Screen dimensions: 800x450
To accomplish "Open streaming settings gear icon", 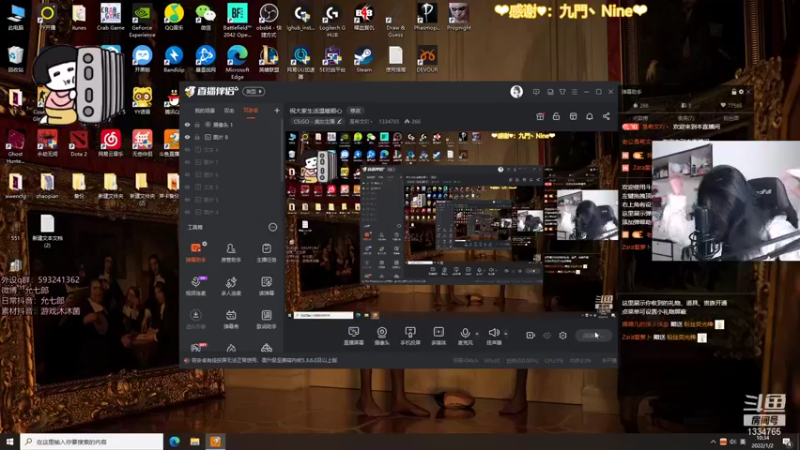I will (563, 335).
